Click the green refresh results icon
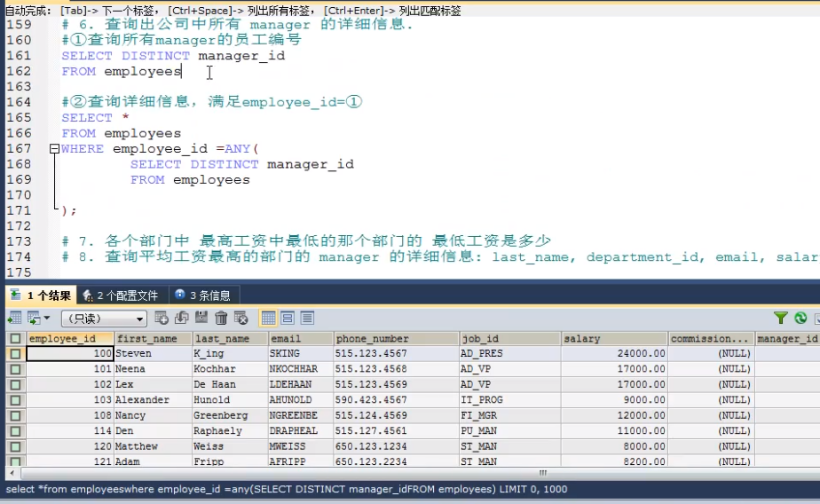Image resolution: width=820 pixels, height=504 pixels. [x=800, y=318]
